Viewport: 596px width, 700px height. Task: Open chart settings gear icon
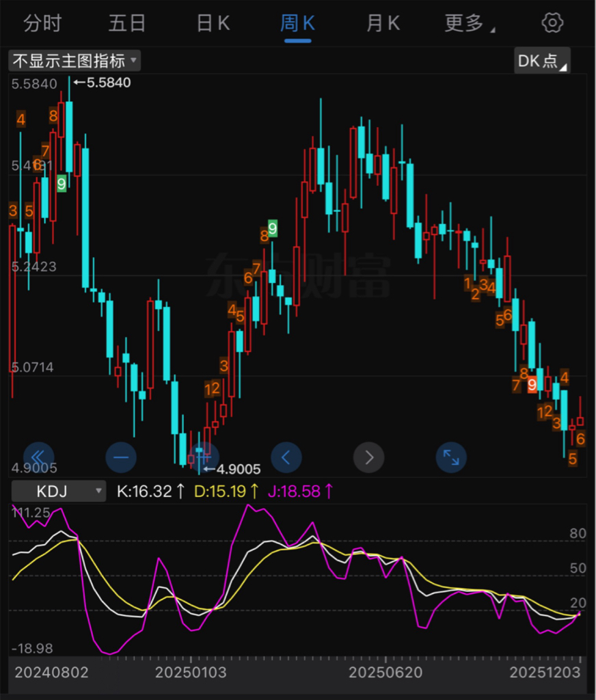point(552,23)
